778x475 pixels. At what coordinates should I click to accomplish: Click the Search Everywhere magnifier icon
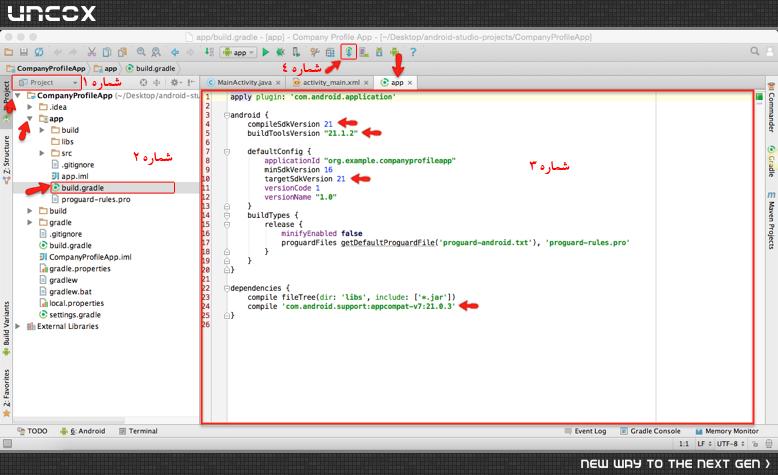coord(755,51)
